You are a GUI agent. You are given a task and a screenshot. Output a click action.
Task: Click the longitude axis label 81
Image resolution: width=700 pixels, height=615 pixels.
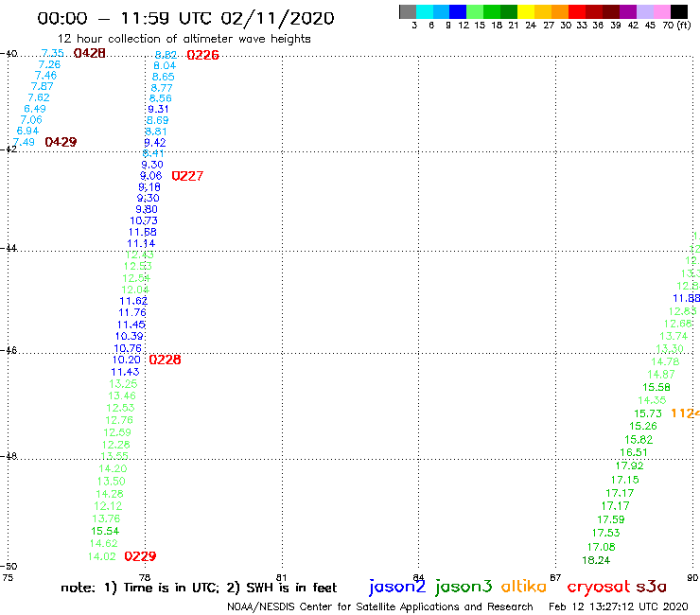click(281, 578)
